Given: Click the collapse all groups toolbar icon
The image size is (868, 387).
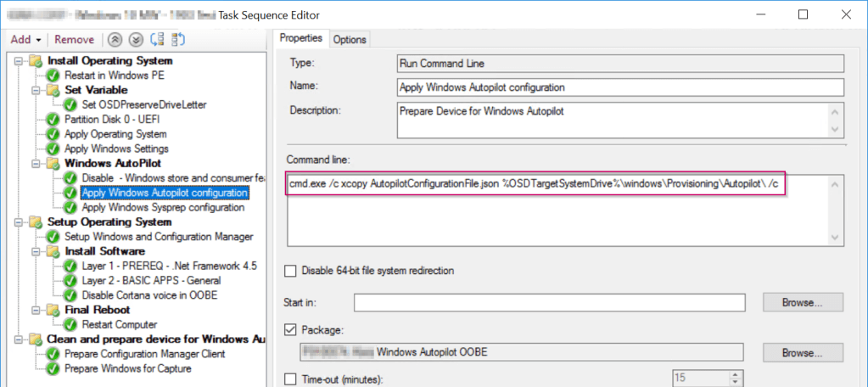Looking at the screenshot, I should tap(178, 40).
